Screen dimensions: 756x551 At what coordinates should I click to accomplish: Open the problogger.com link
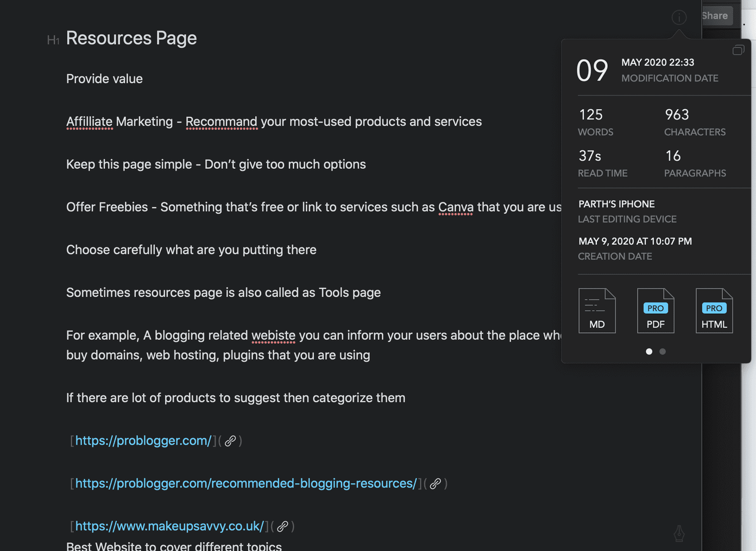click(143, 441)
